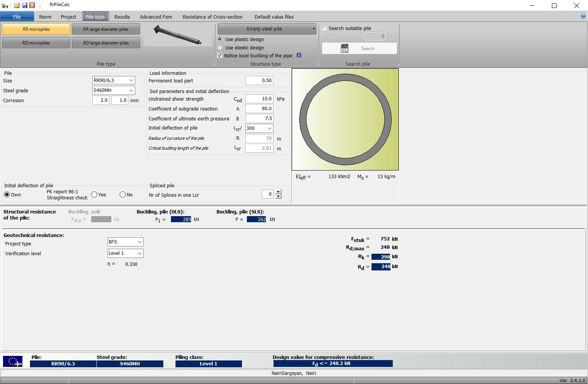Switch to the Project tab
The height and width of the screenshot is (384, 588).
68,17
